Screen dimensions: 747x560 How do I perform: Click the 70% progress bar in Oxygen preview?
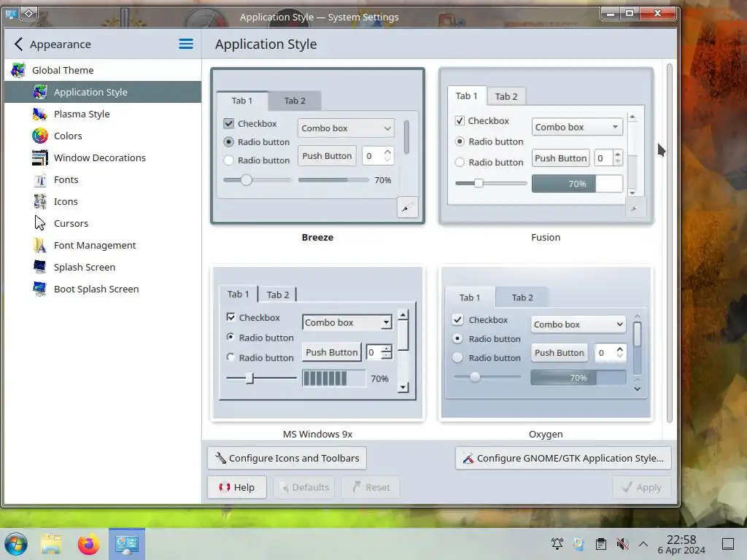pyautogui.click(x=578, y=378)
